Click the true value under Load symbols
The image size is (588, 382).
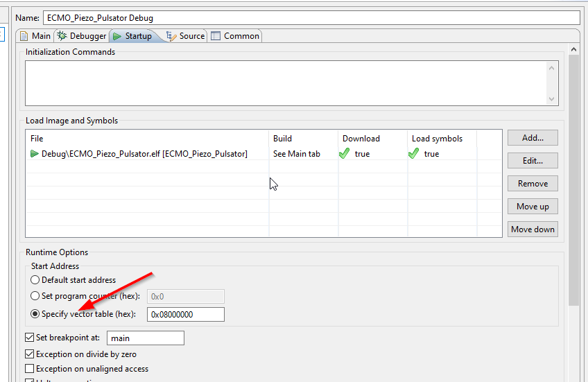pos(431,154)
